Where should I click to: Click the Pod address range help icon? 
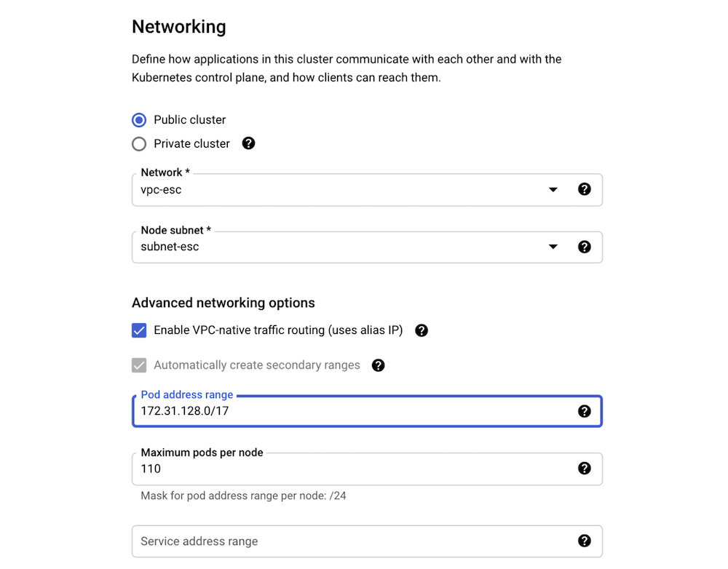(585, 411)
